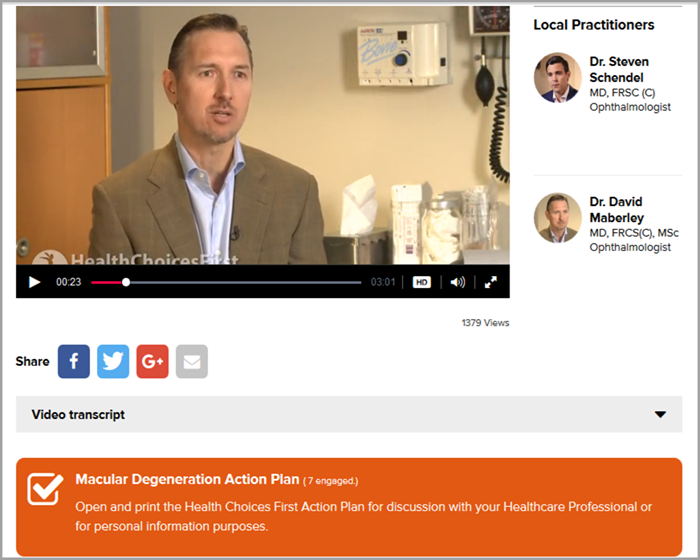Image resolution: width=700 pixels, height=560 pixels.
Task: Open the Video transcript section
Action: [349, 414]
